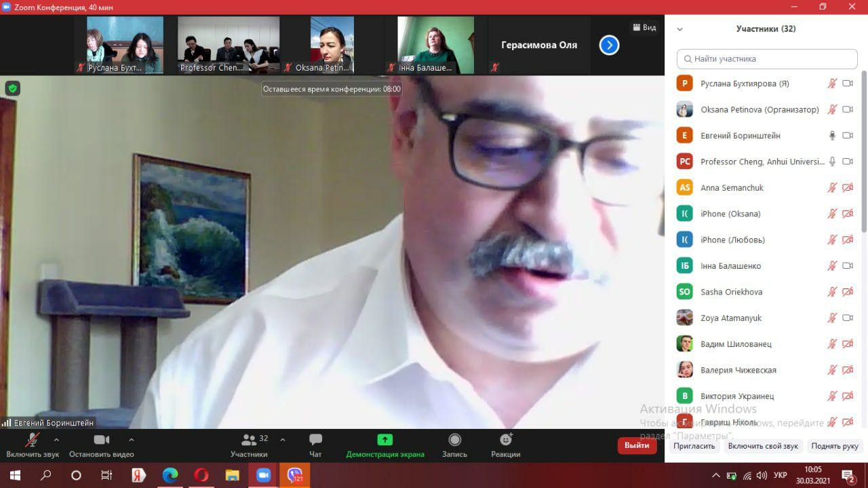
Task: Click muted mic icon for Валерия Чижевская
Action: (x=832, y=370)
